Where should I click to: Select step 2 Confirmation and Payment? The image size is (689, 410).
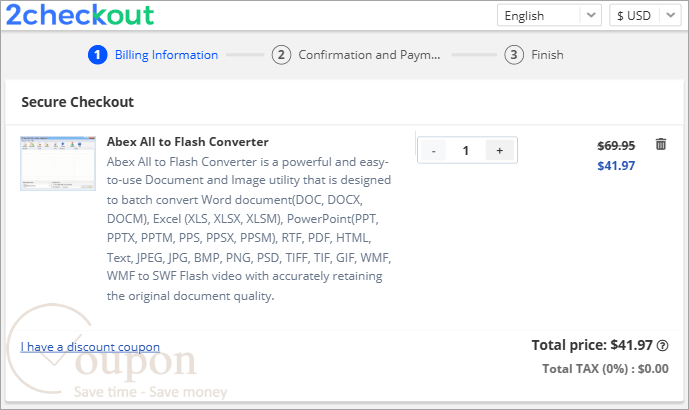pyautogui.click(x=356, y=55)
